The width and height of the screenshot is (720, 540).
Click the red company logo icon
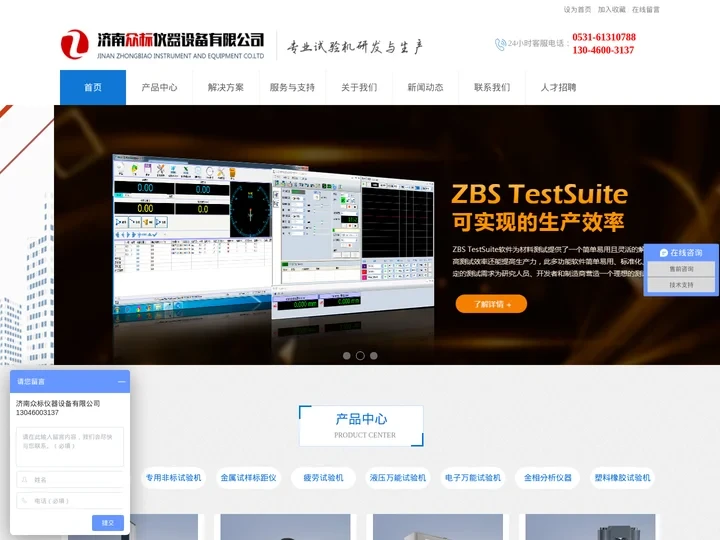pos(74,45)
